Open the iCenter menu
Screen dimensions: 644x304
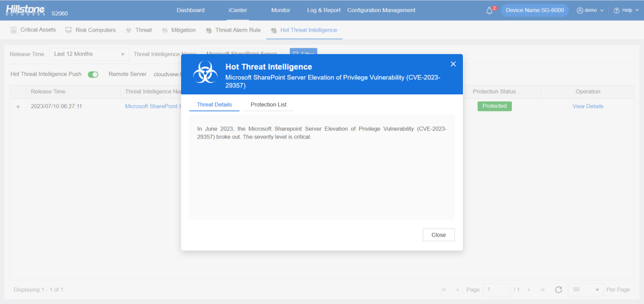(238, 10)
